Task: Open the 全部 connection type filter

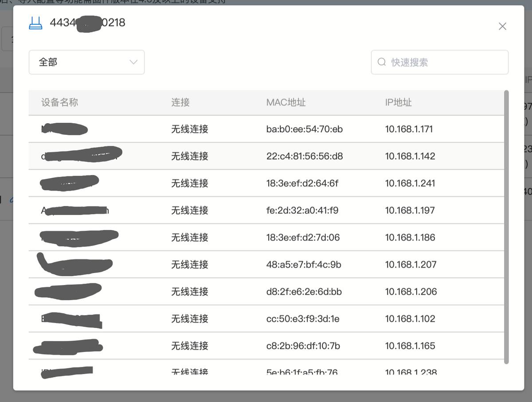Action: point(86,62)
